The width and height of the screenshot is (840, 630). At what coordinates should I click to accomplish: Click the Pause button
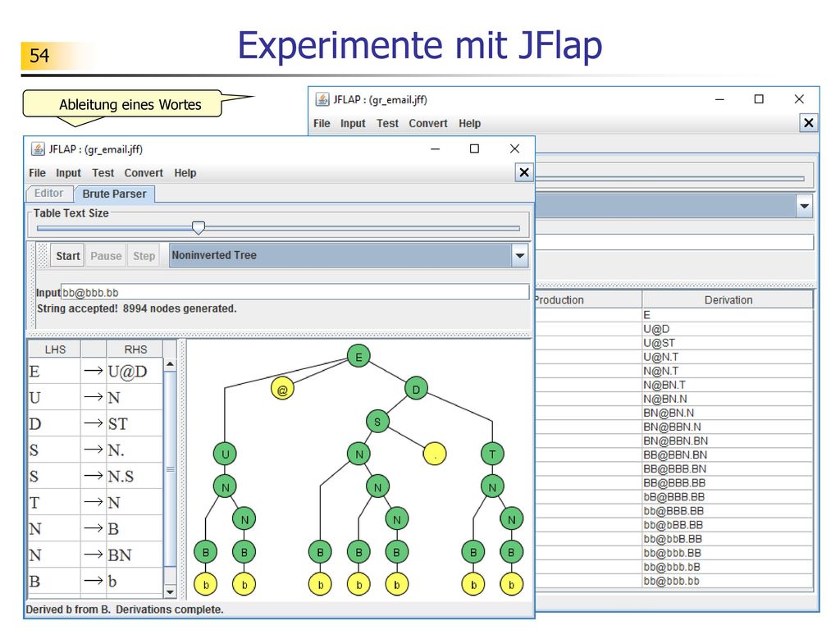106,256
